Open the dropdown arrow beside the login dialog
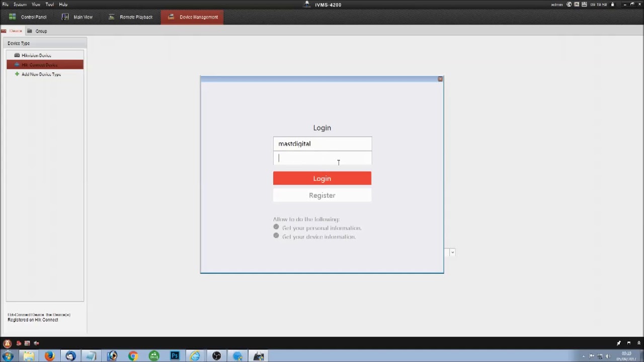Screen dimensions: 644x362 click(x=452, y=252)
